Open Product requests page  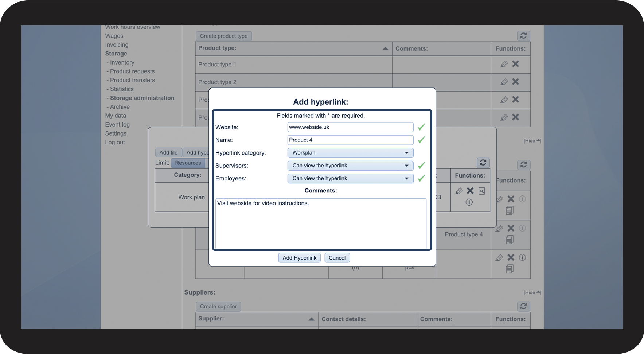click(x=132, y=71)
